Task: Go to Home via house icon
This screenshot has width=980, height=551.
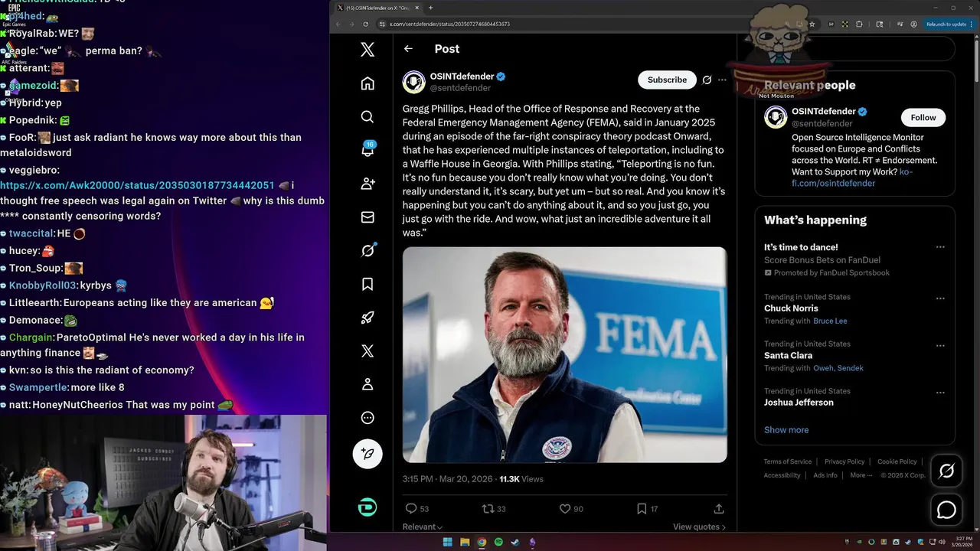Action: tap(367, 83)
